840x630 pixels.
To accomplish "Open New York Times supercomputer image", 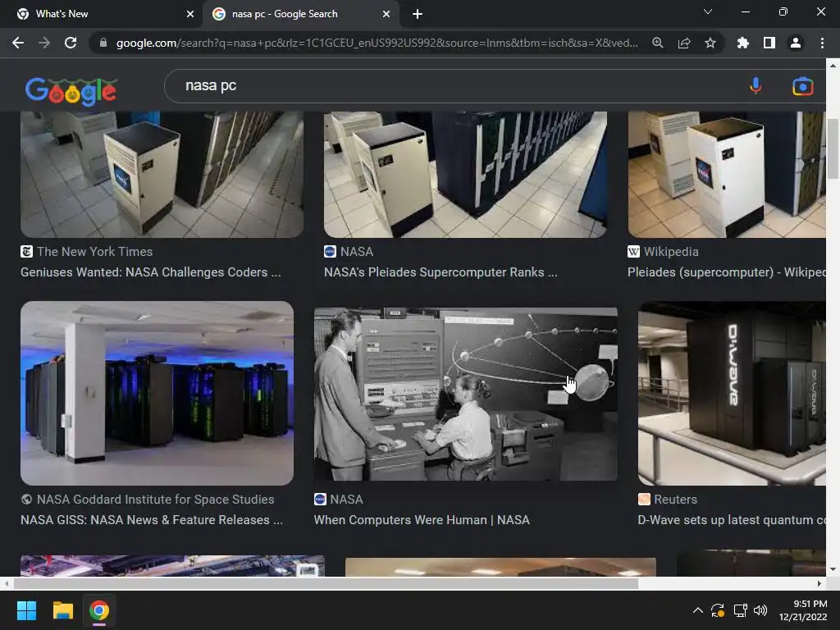I will [162, 175].
